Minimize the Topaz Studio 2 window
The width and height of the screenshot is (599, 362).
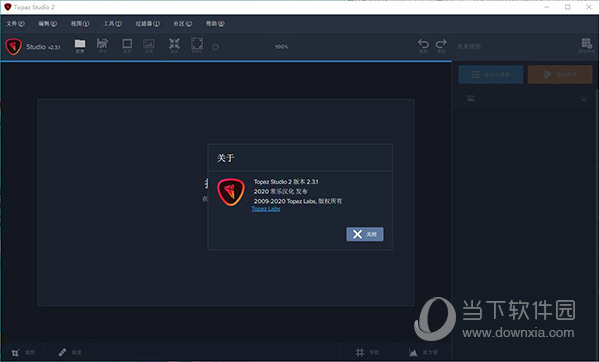547,7
